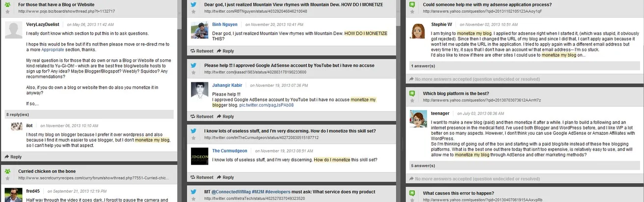Open Yahoo Answers URL ending AArrH7z
644x202 pixels.
pyautogui.click(x=482, y=100)
